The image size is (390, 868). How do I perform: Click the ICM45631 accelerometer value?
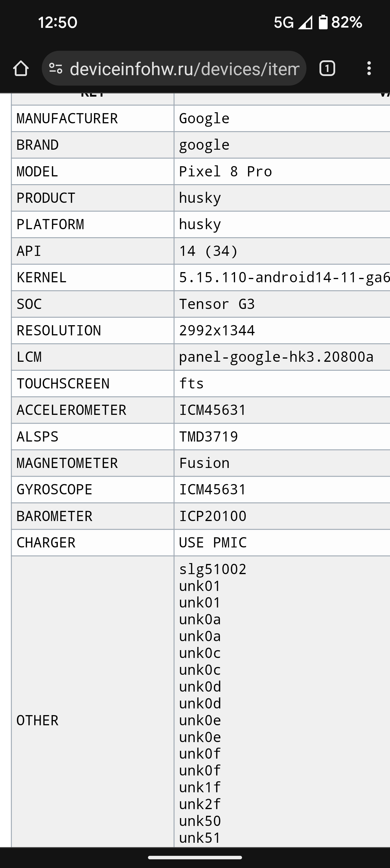pyautogui.click(x=212, y=410)
